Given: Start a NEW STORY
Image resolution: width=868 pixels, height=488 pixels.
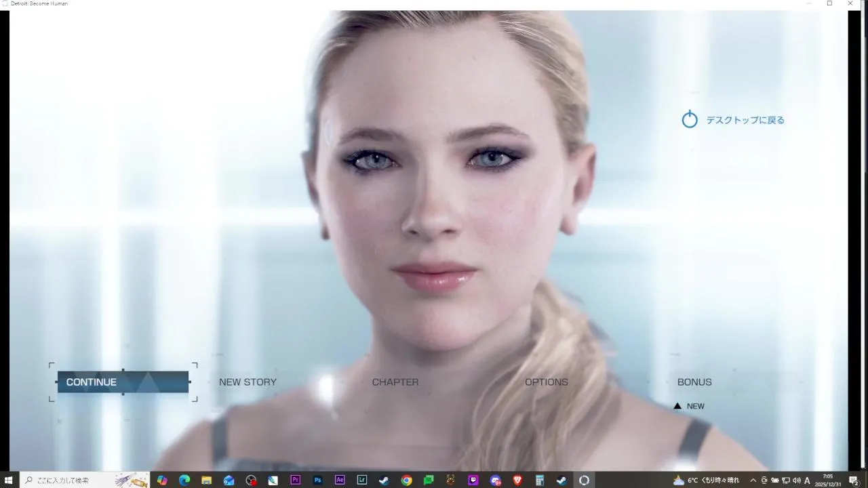Looking at the screenshot, I should pyautogui.click(x=248, y=382).
